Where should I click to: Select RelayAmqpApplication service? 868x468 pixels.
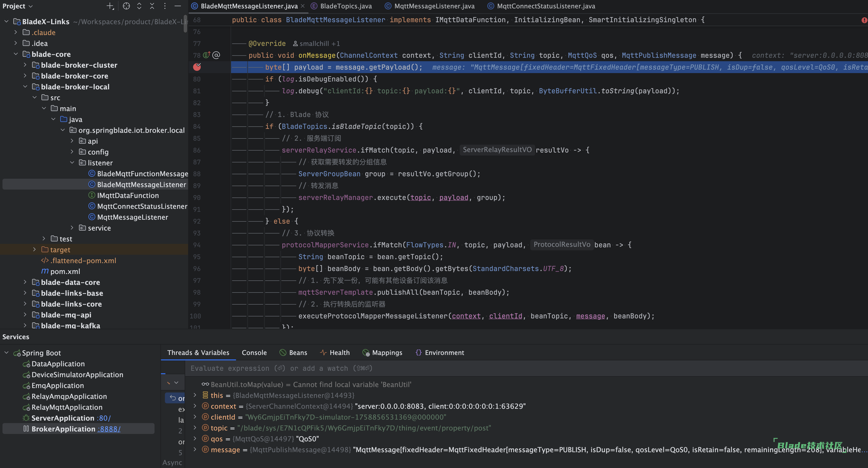pyautogui.click(x=64, y=396)
